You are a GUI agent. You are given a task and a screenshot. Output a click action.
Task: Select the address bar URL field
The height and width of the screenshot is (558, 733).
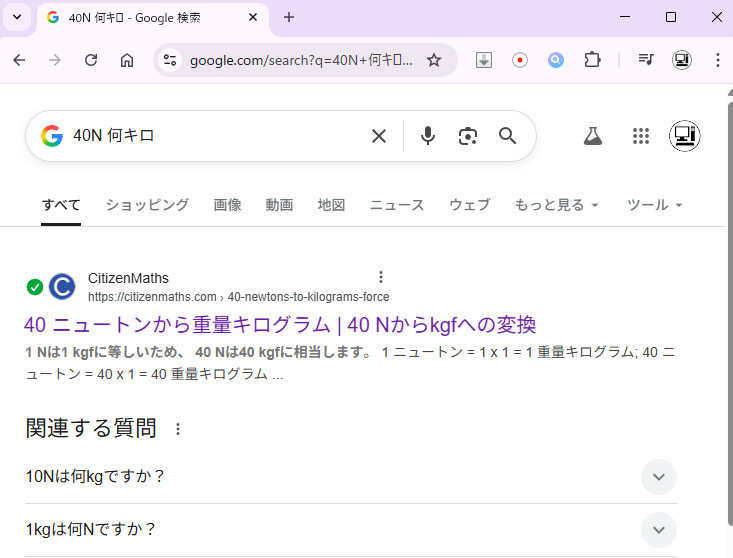tap(301, 60)
